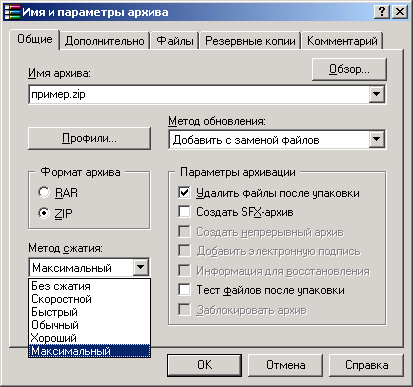Click the 'Обзор...' button
Viewport: 413px width, 387px height.
pyautogui.click(x=349, y=69)
